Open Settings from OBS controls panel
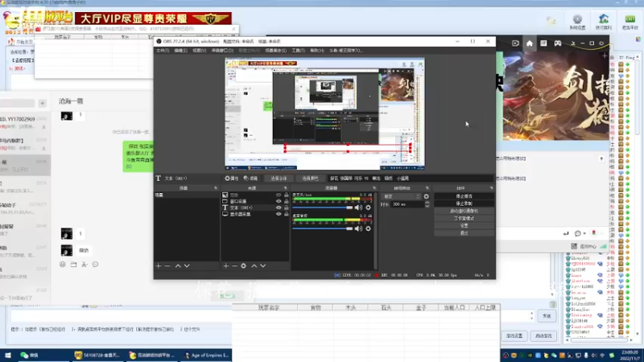This screenshot has height=362, width=644. pos(464,226)
